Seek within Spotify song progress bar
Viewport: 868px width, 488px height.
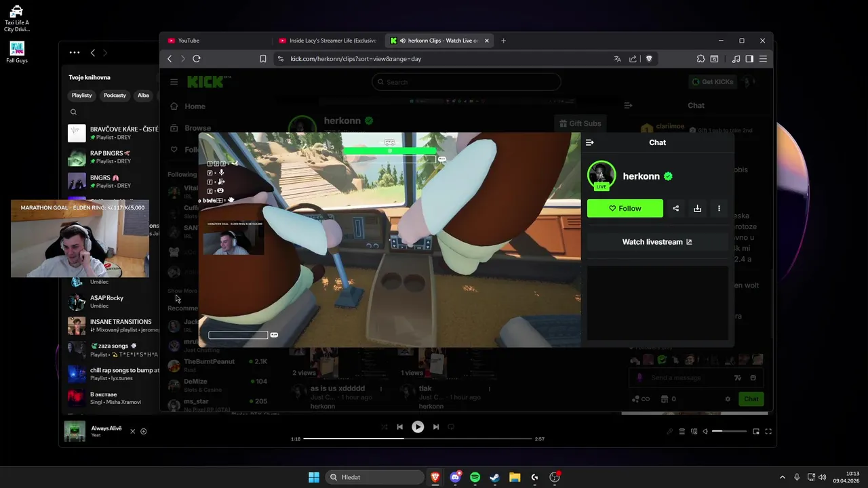[418, 439]
